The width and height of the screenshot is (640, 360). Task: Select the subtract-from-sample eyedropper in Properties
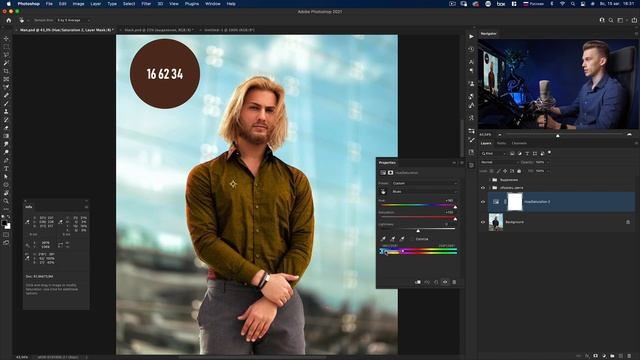(402, 239)
